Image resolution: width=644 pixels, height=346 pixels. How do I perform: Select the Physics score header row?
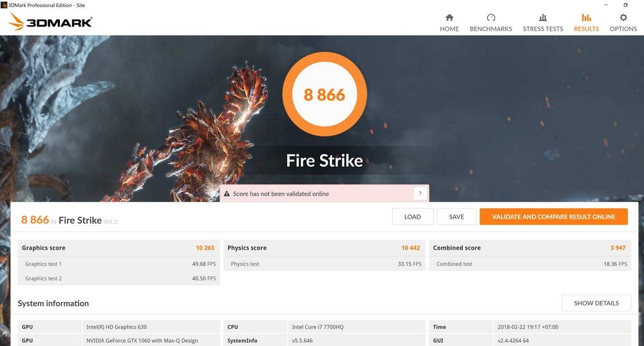click(x=325, y=248)
